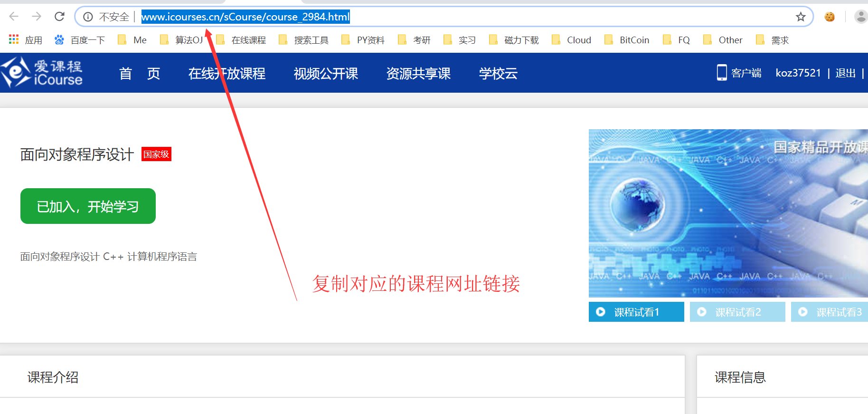This screenshot has height=414, width=868.
Task: Open the Other bookmark folder
Action: click(x=723, y=40)
